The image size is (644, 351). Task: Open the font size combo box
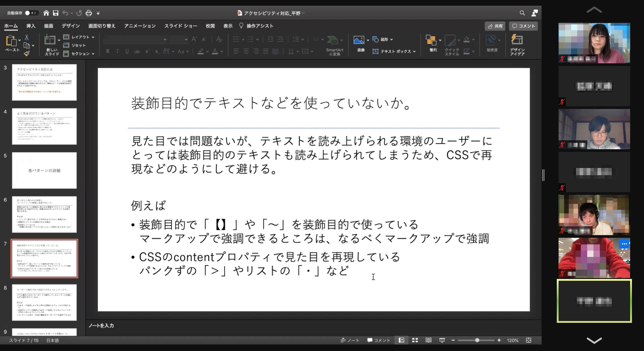coord(178,39)
